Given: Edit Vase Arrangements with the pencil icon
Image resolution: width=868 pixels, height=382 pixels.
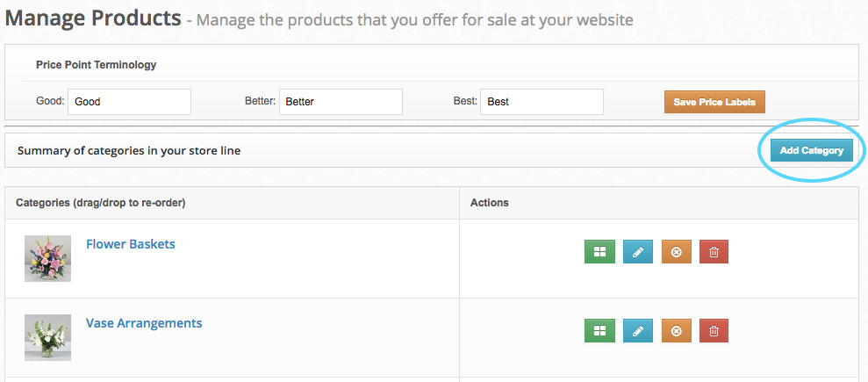Looking at the screenshot, I should [x=638, y=331].
